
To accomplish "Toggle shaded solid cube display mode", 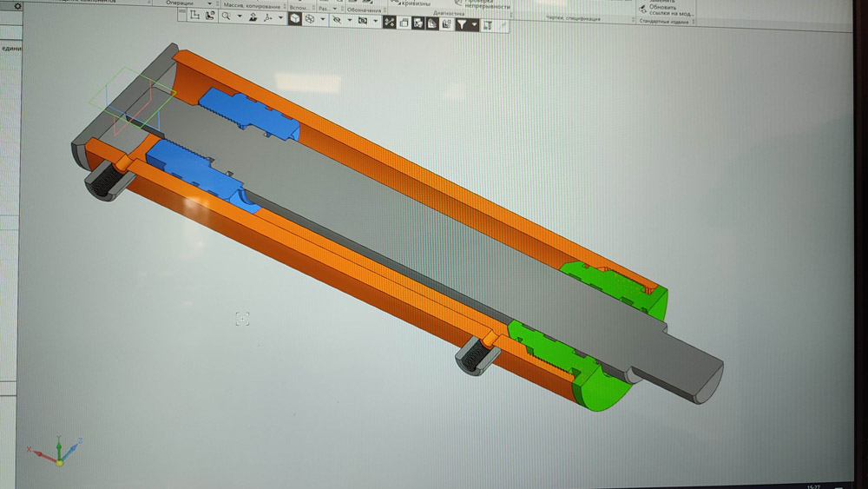I will [295, 19].
